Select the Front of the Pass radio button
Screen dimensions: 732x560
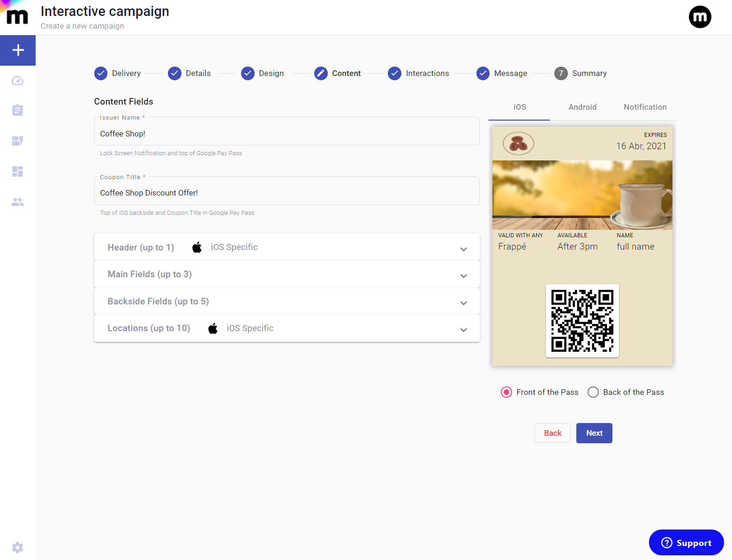[x=506, y=392]
